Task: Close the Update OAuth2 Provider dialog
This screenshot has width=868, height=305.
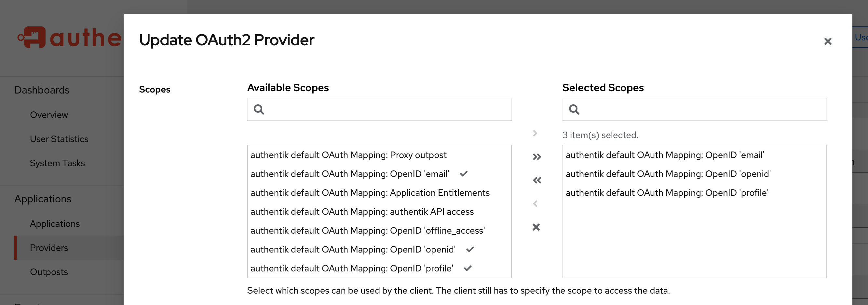Action: click(828, 41)
